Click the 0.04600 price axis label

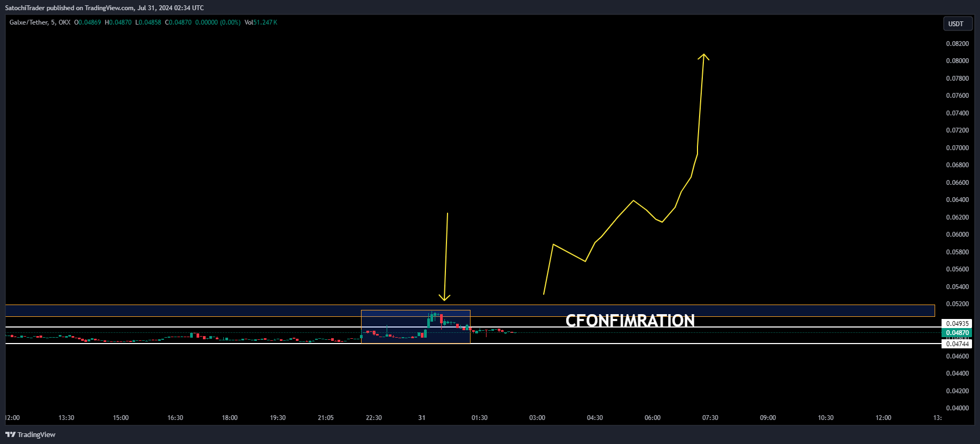(957, 356)
